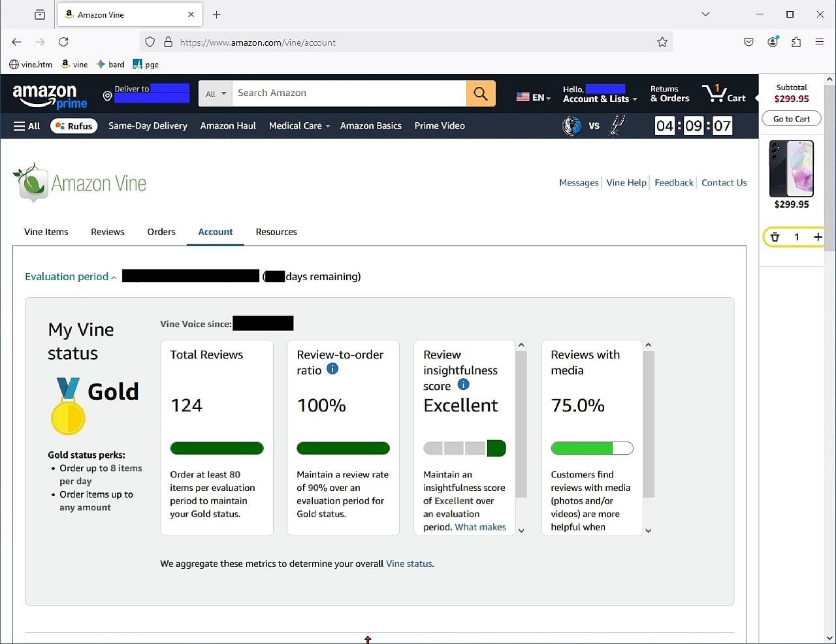This screenshot has height=644, width=836.
Task: Open Vine Messages link
Action: pyautogui.click(x=579, y=183)
